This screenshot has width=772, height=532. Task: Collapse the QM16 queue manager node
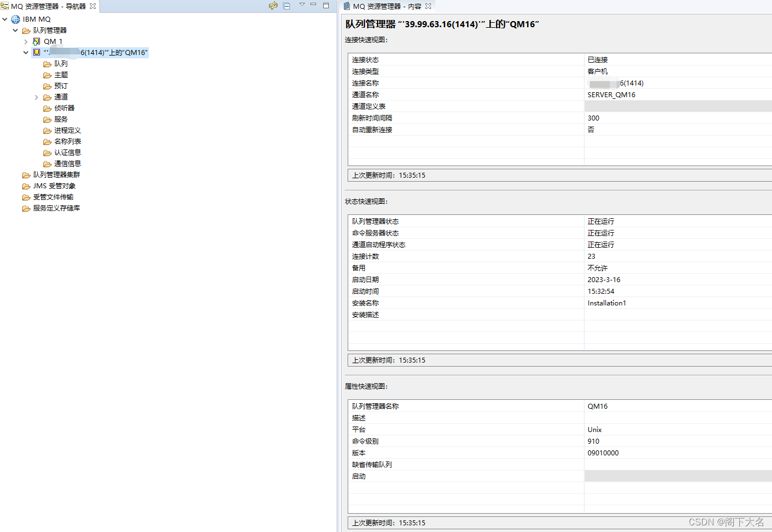coord(26,52)
